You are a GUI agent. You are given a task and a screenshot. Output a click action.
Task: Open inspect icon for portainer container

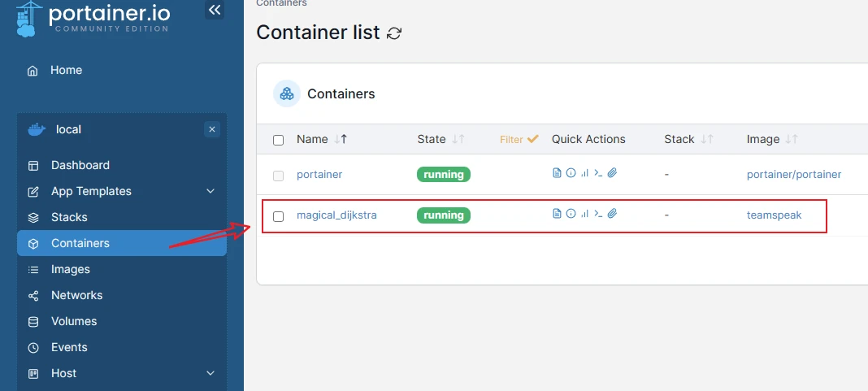pos(571,173)
